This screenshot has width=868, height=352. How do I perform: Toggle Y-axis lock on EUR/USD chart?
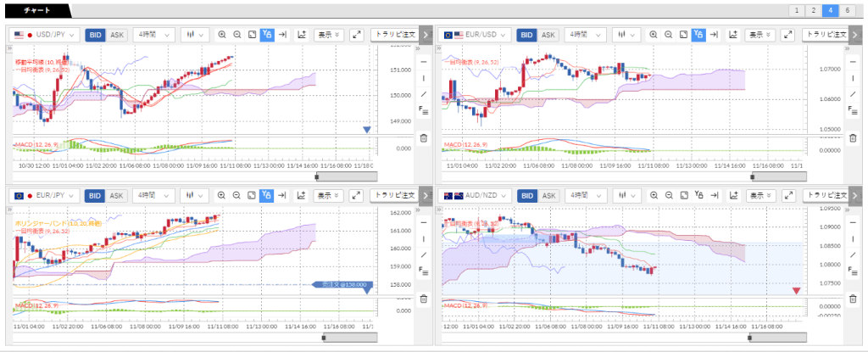[698, 35]
